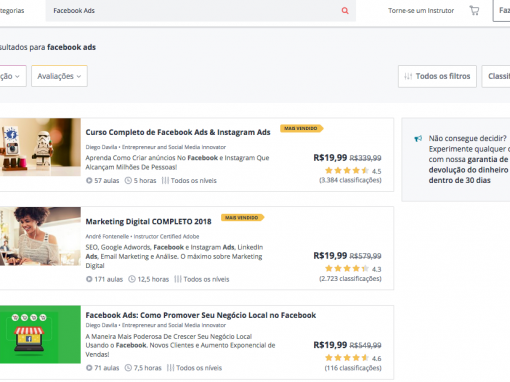Screen dimensions: 510x382
Task: Click (2.723 classificações) text
Action: (x=350, y=279)
